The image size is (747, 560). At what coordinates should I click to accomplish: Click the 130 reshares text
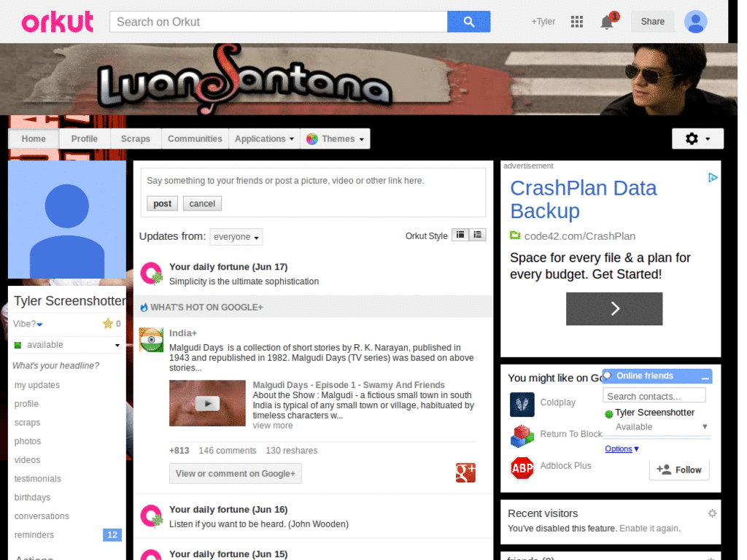pyautogui.click(x=292, y=451)
